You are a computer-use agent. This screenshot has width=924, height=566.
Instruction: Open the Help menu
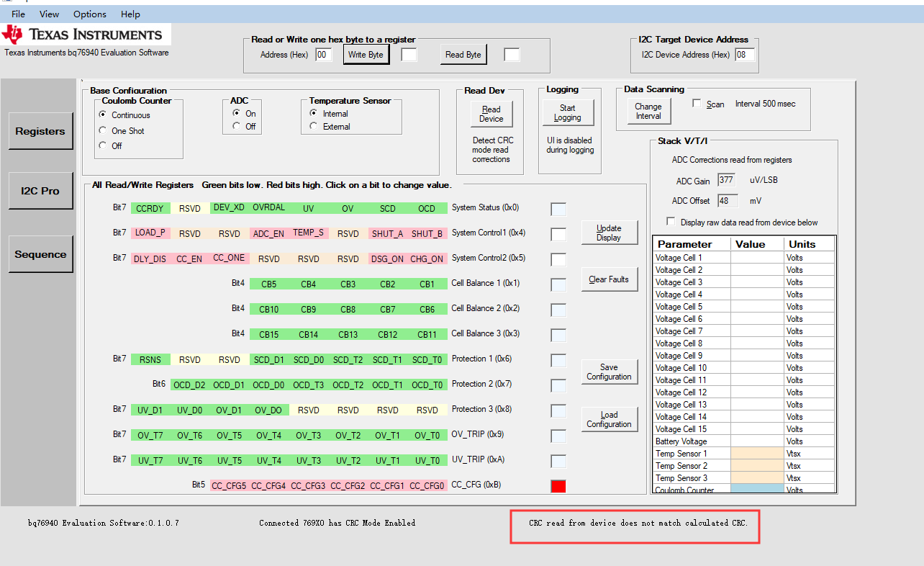(130, 14)
